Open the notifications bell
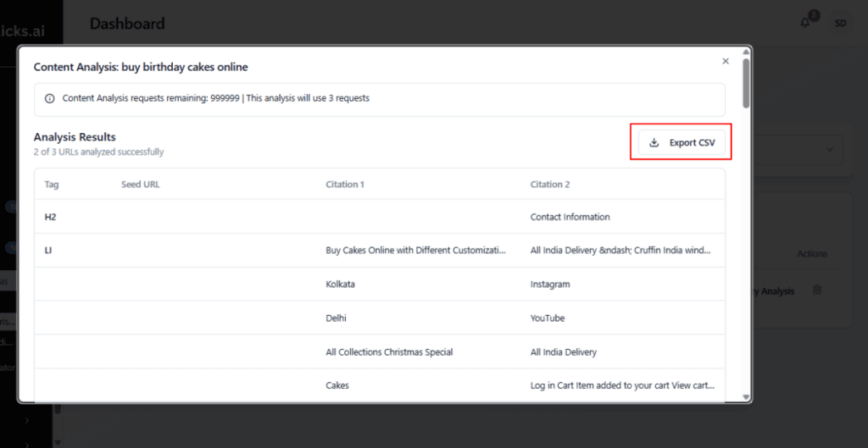Screen dimensions: 868x448 [x=804, y=23]
